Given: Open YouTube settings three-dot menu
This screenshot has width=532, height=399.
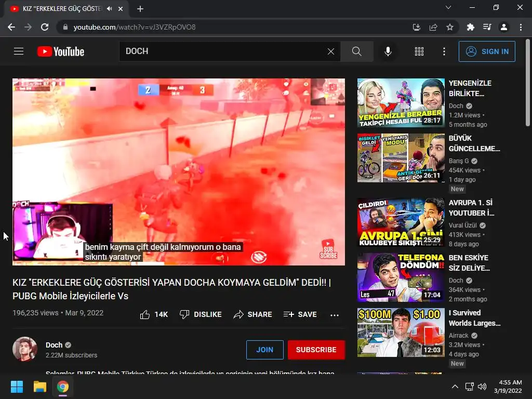Looking at the screenshot, I should 444,51.
